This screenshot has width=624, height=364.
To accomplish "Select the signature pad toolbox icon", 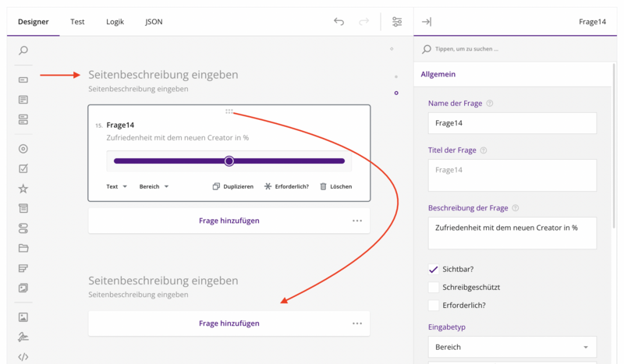I will pyautogui.click(x=23, y=337).
